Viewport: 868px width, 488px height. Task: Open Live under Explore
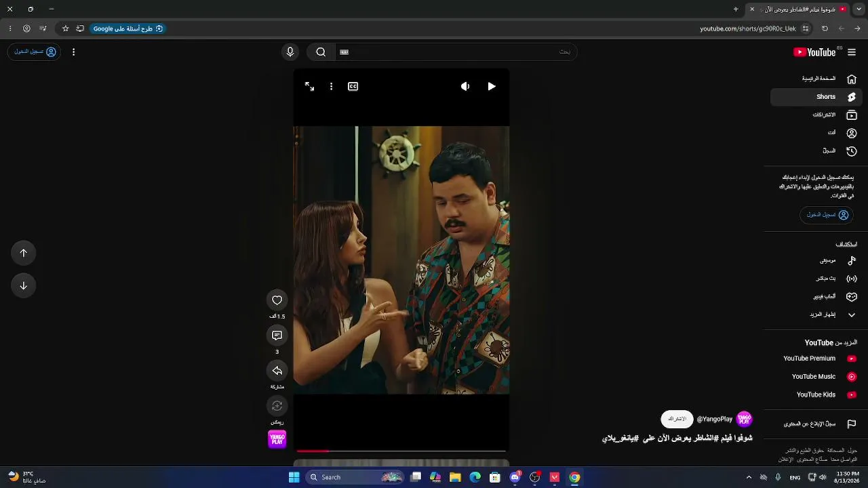[816, 279]
